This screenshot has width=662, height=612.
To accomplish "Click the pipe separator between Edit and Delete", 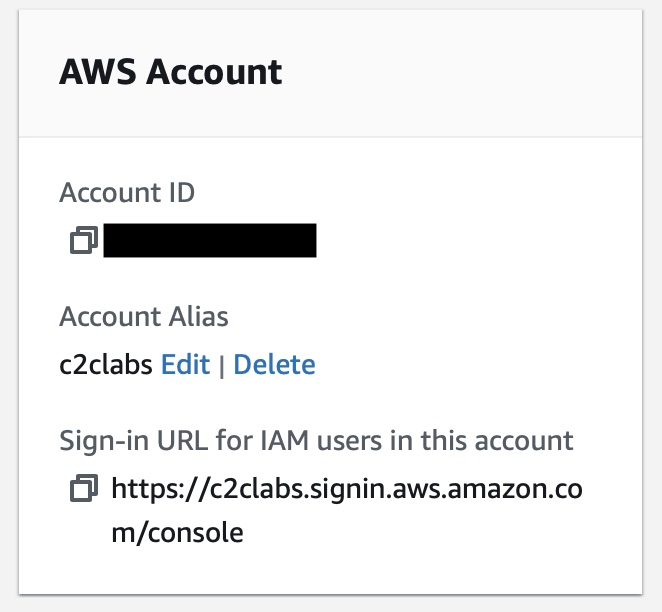I will [222, 365].
